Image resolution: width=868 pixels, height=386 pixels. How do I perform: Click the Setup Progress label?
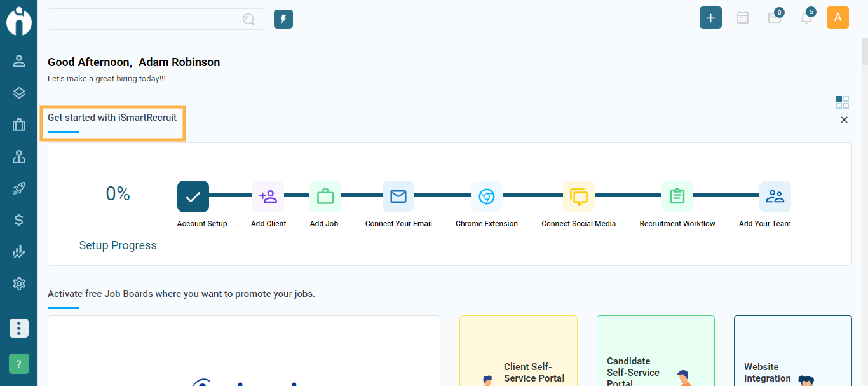click(118, 245)
